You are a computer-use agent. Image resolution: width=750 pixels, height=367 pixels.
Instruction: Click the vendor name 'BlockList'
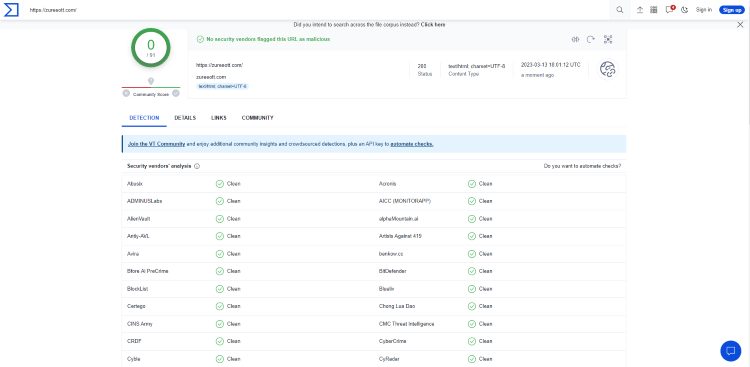(x=138, y=289)
